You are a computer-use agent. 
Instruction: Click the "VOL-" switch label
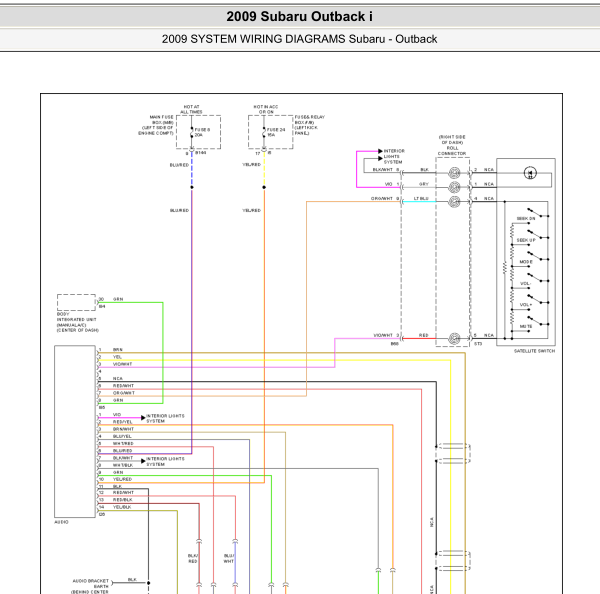525,284
